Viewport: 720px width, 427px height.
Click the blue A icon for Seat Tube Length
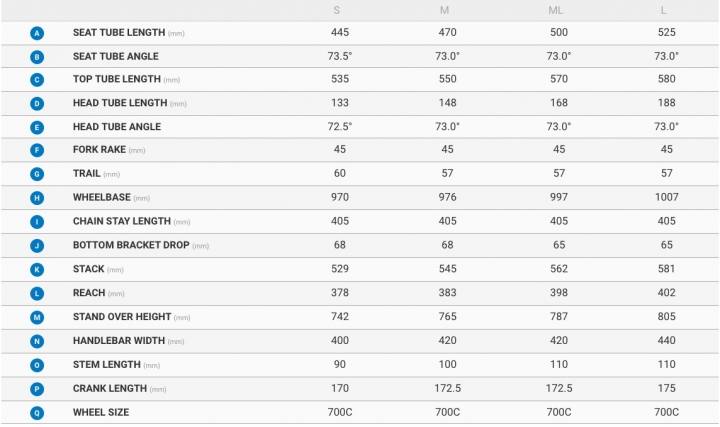(37, 33)
